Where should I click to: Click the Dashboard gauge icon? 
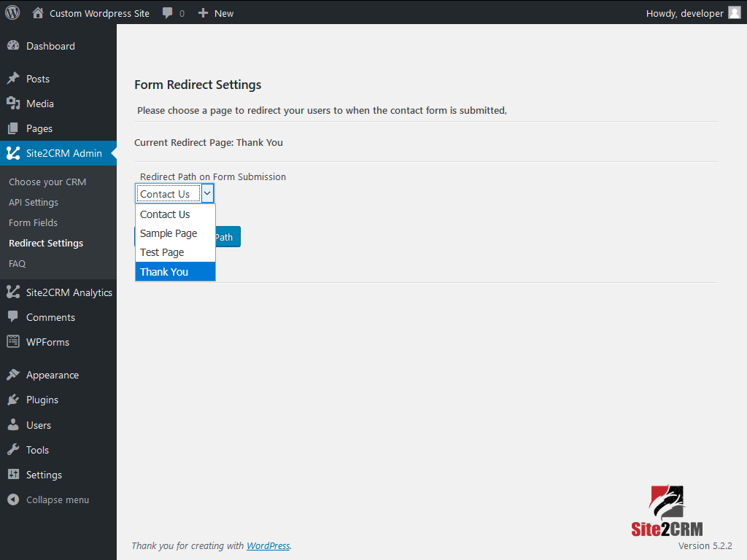[13, 46]
